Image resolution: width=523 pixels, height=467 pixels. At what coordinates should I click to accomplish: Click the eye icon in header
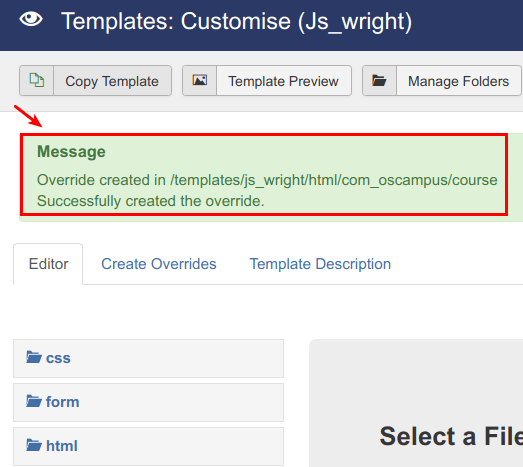click(31, 19)
